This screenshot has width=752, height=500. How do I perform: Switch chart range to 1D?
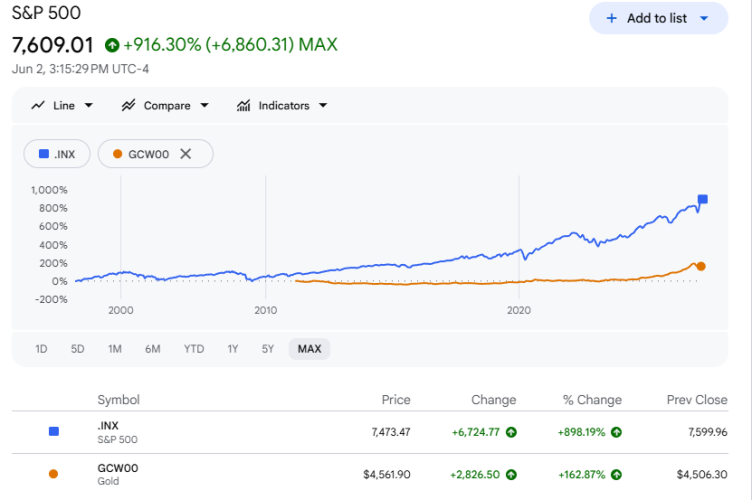point(41,349)
